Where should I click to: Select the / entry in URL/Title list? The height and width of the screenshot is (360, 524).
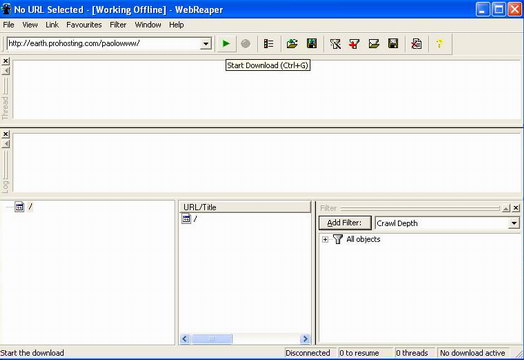(195, 219)
